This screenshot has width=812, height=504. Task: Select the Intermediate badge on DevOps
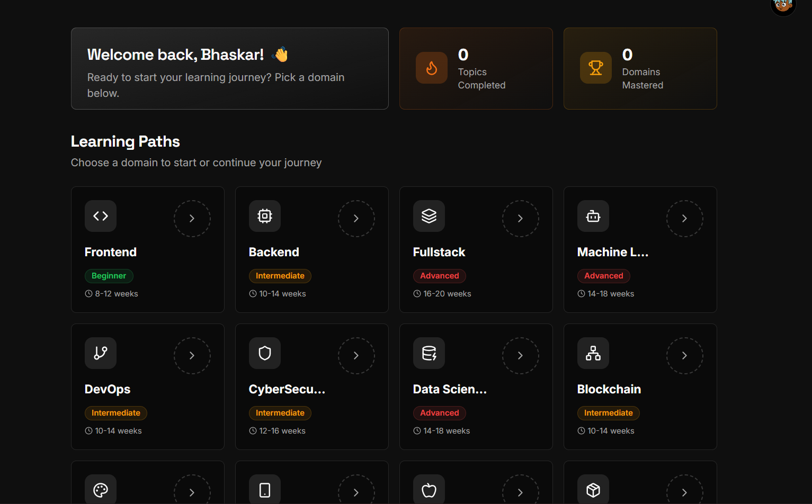tap(116, 413)
